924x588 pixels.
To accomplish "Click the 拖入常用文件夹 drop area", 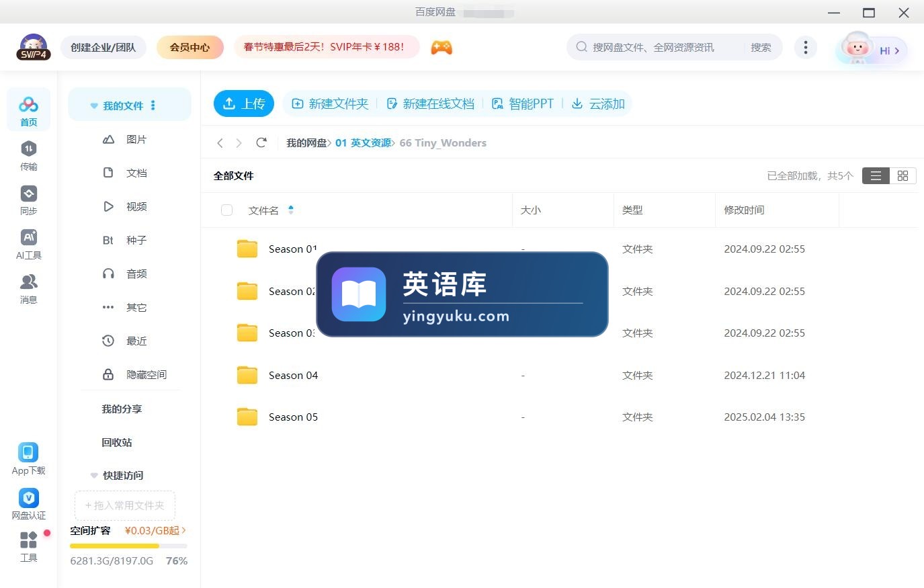I will click(124, 505).
